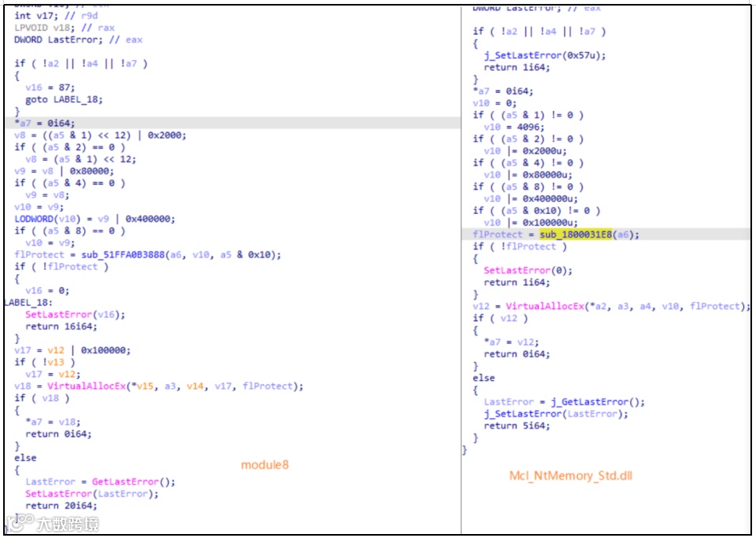Click the 'return 20i64;' statement
The image size is (756, 538).
pyautogui.click(x=61, y=506)
